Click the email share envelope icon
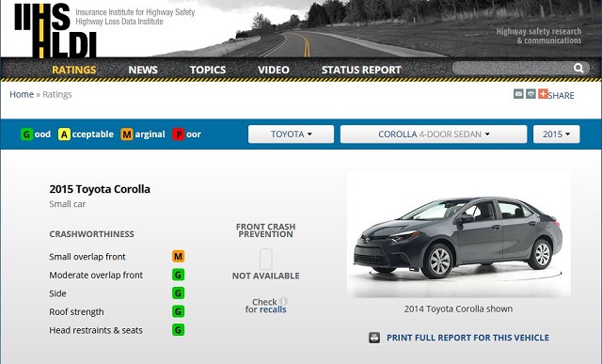The height and width of the screenshot is (364, 602). [x=518, y=94]
